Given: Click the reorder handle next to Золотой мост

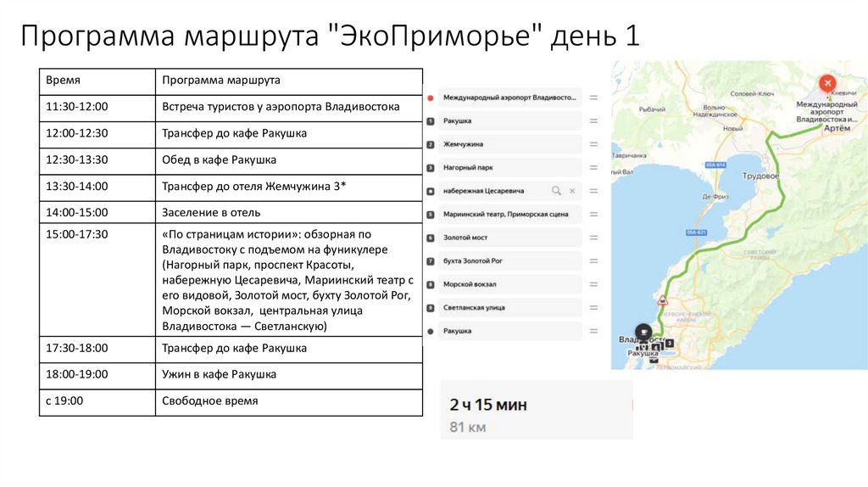Looking at the screenshot, I should [x=593, y=237].
